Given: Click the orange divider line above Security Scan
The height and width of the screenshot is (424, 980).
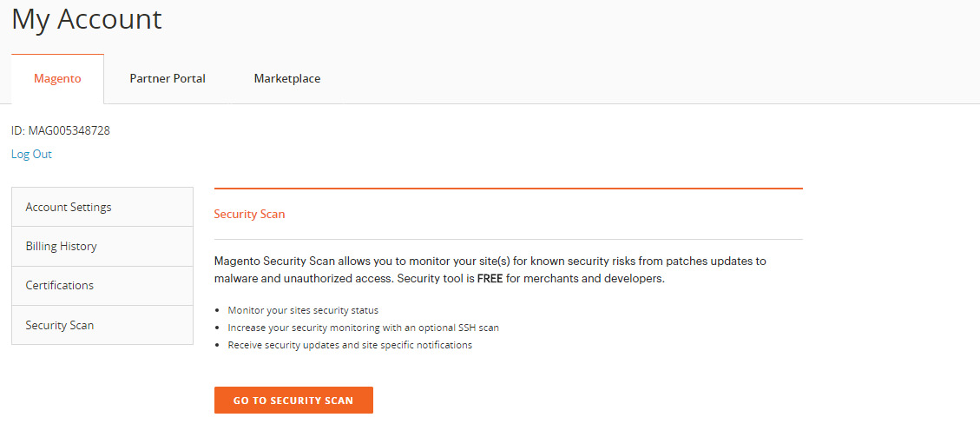Looking at the screenshot, I should (x=508, y=188).
